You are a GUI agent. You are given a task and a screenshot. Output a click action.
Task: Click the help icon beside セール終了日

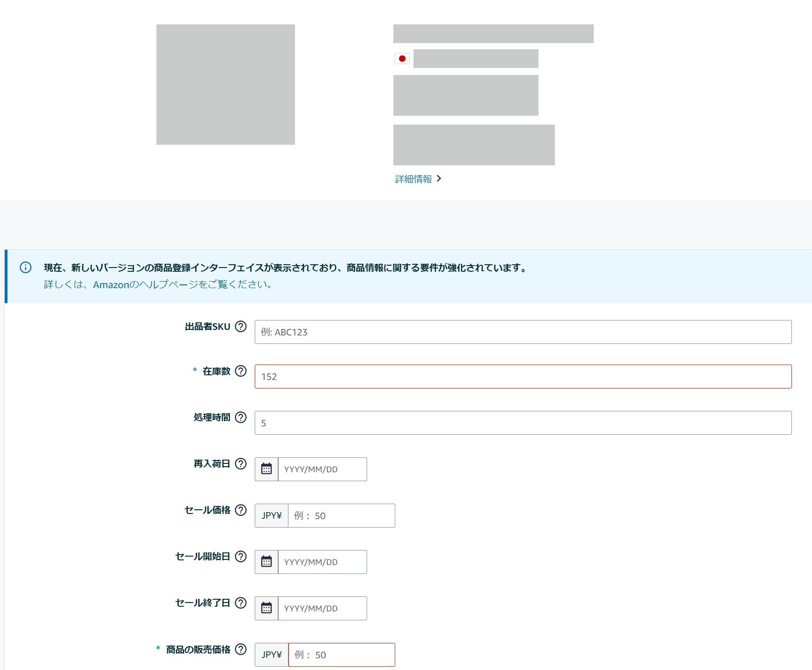point(241,603)
